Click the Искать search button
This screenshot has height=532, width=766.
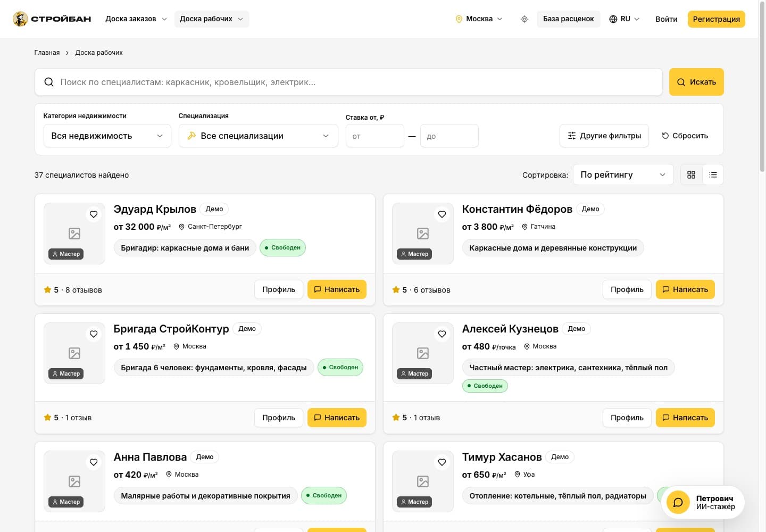tap(696, 82)
